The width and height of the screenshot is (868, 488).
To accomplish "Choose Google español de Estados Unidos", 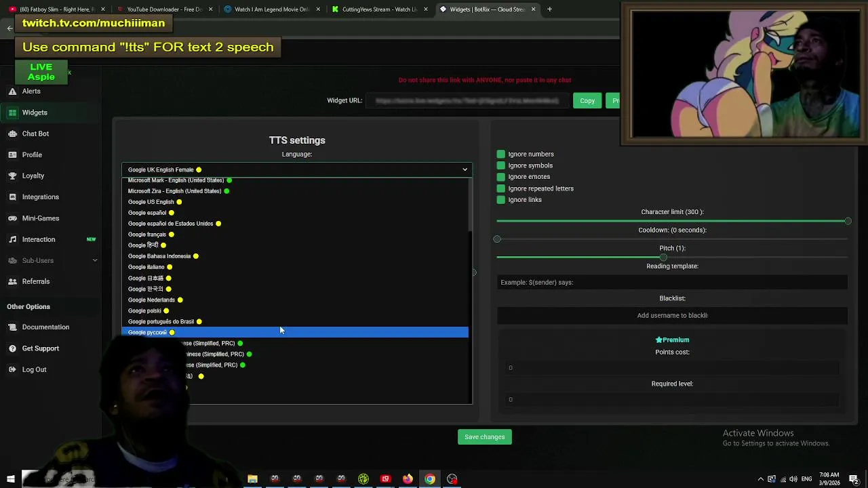I will (x=295, y=224).
